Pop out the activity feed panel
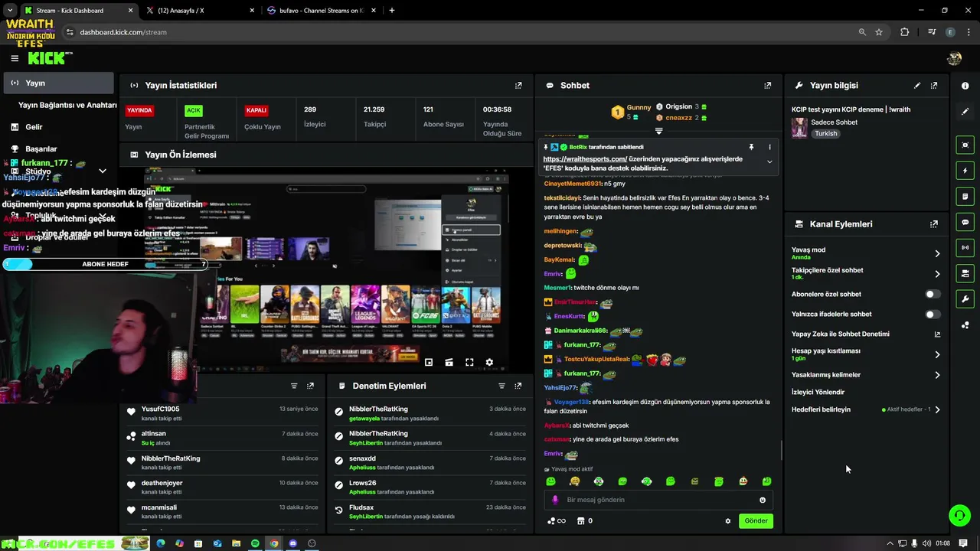The image size is (980, 551). point(310,386)
